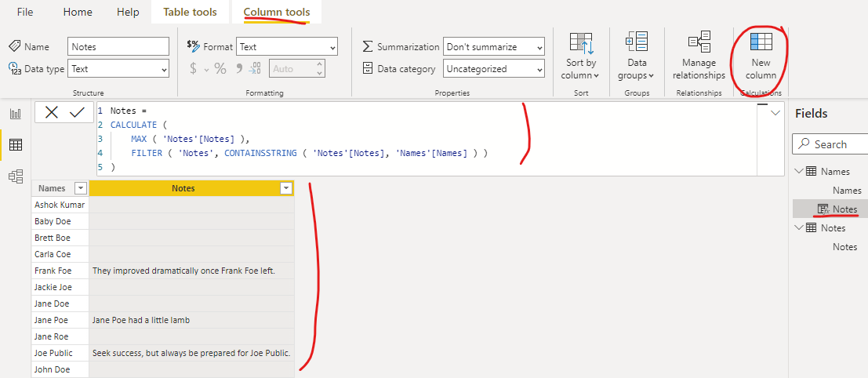Switch to Report view icon
The image size is (868, 378).
coord(16,114)
